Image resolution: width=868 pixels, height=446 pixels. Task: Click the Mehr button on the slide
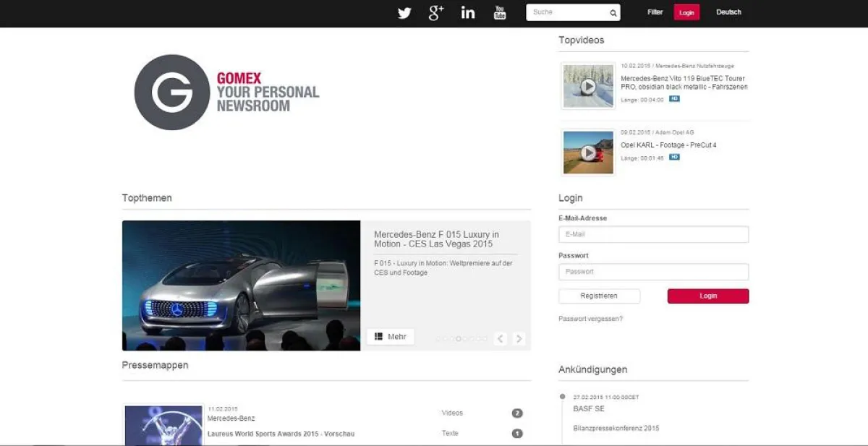pos(391,337)
